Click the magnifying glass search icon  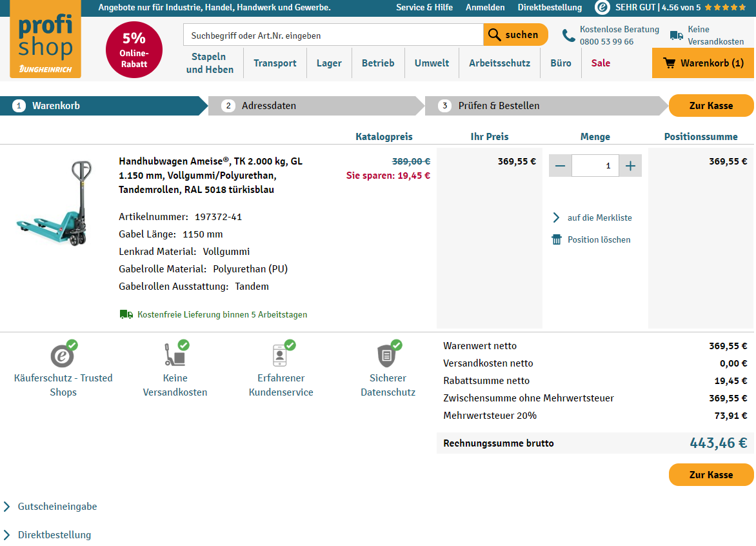pos(494,35)
